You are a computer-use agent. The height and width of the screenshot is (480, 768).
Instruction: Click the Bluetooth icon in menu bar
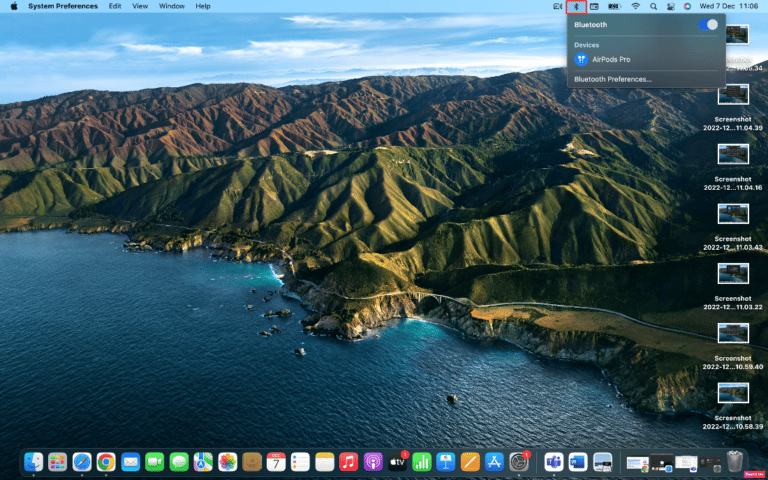[575, 6]
